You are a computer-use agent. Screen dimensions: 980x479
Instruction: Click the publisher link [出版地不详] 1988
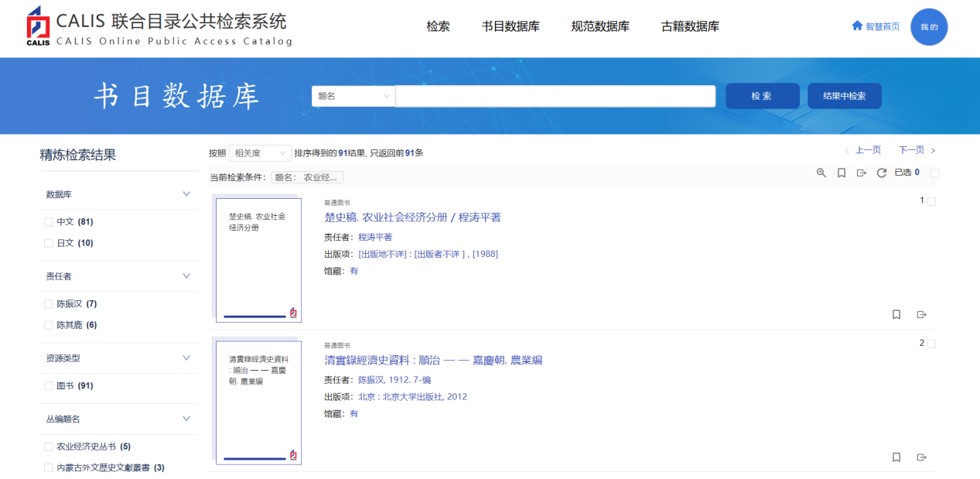tap(428, 254)
